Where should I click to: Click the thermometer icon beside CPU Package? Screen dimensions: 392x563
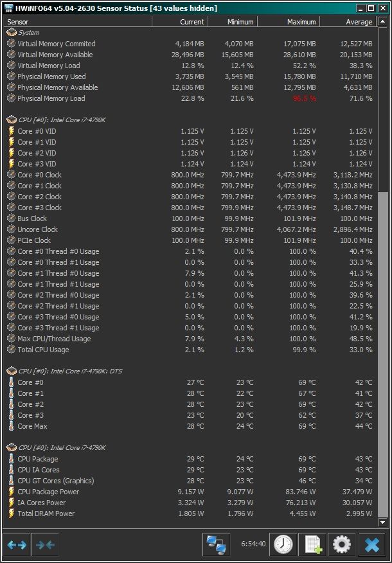pyautogui.click(x=12, y=459)
